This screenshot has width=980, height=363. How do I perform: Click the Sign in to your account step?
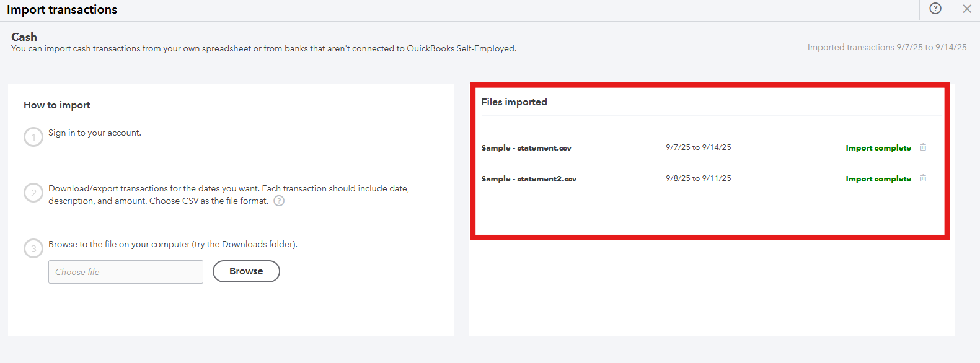[95, 133]
